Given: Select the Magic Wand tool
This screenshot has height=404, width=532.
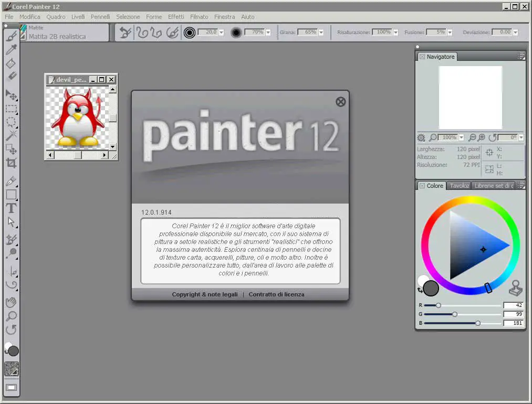Looking at the screenshot, I should [x=11, y=135].
